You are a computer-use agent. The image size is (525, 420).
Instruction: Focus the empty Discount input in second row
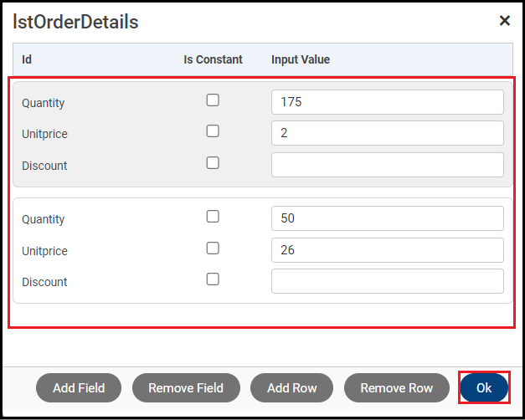(387, 281)
